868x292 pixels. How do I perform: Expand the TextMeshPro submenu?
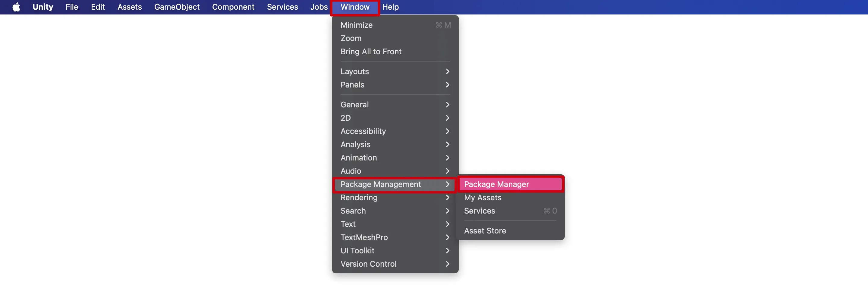[395, 237]
